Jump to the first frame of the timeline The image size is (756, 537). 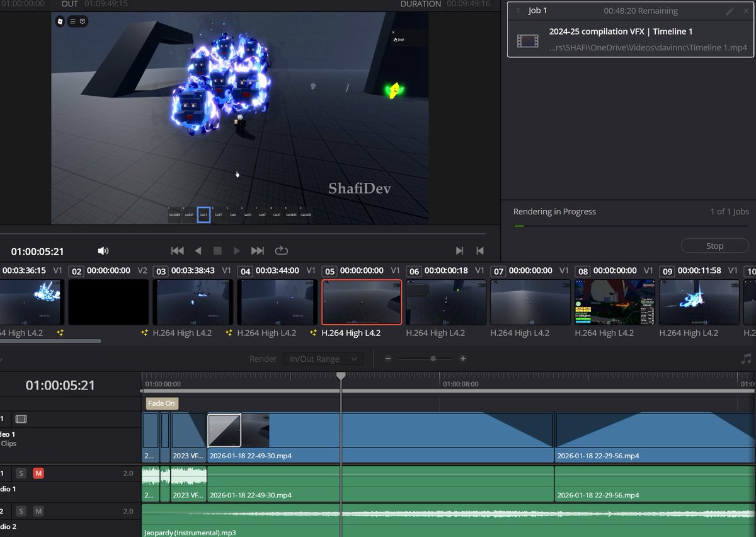pyautogui.click(x=178, y=251)
